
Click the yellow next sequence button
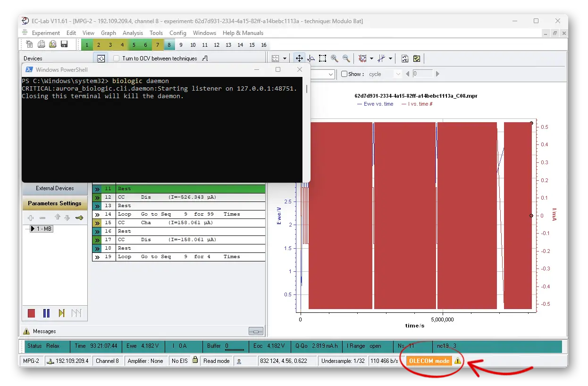click(x=61, y=313)
